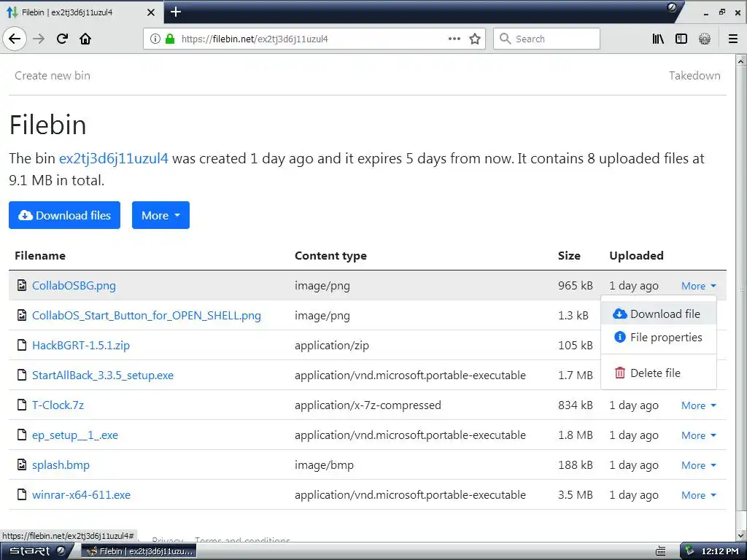Expand More menu for ep_setup__1_.exe
747x560 pixels.
(698, 435)
